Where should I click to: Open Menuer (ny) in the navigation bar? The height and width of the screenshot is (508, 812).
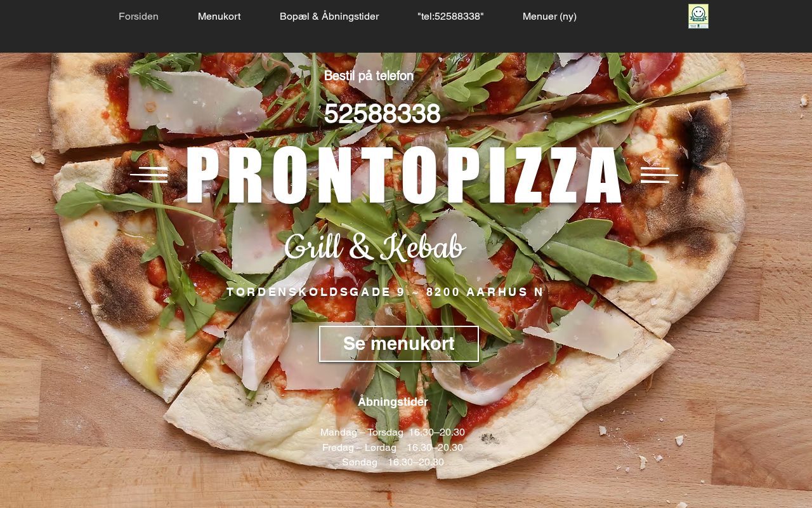pos(549,17)
